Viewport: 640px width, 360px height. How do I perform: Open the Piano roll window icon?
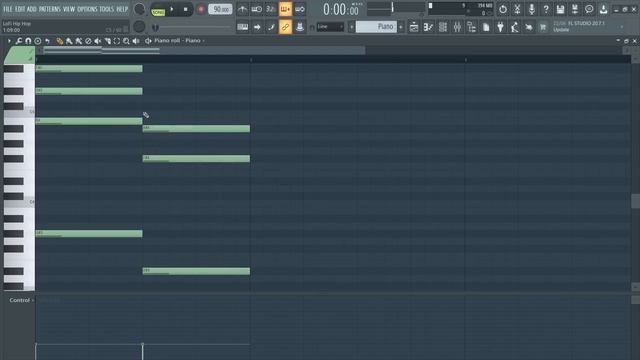(x=428, y=27)
